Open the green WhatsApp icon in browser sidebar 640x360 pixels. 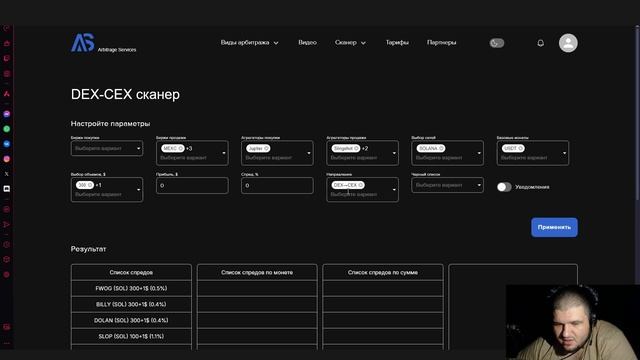7,129
